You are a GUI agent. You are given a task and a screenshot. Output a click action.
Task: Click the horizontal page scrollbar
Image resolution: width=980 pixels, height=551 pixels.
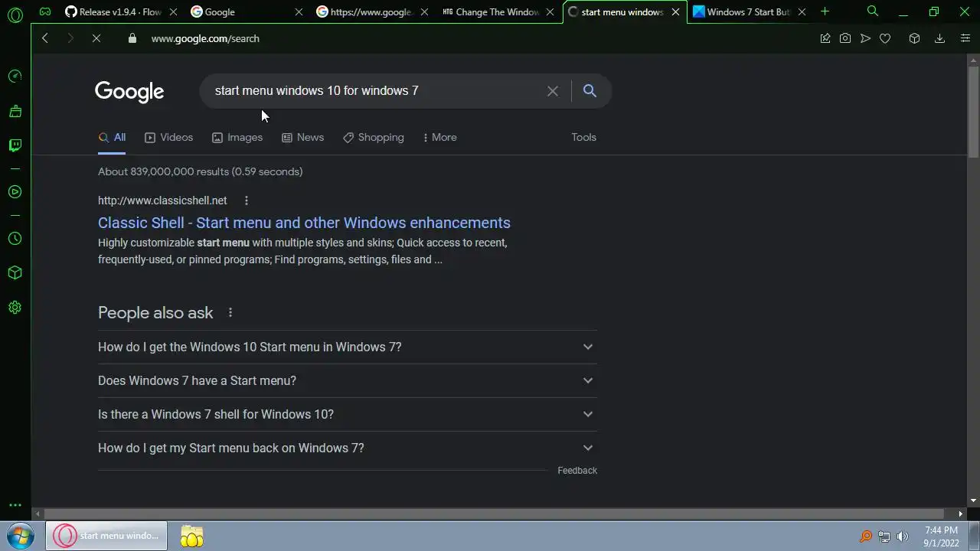coord(494,514)
